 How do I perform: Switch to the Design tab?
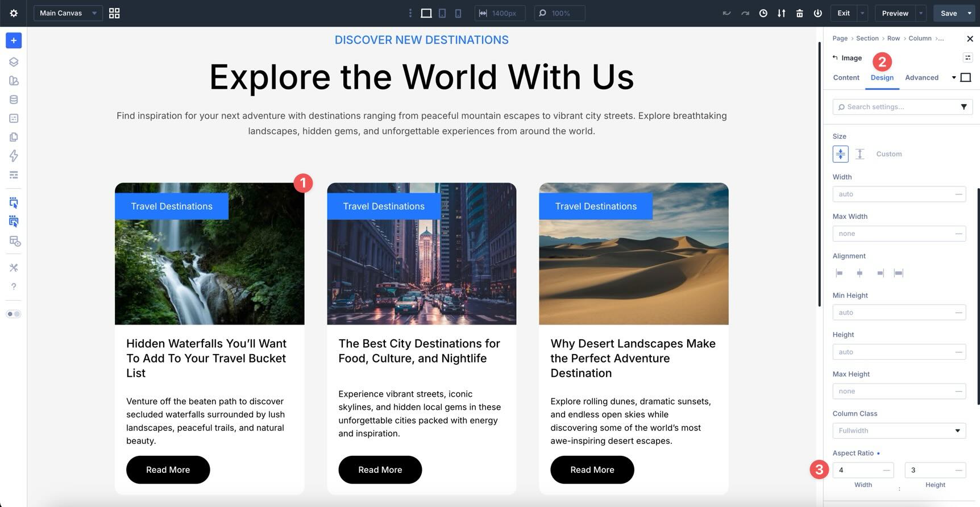point(882,78)
